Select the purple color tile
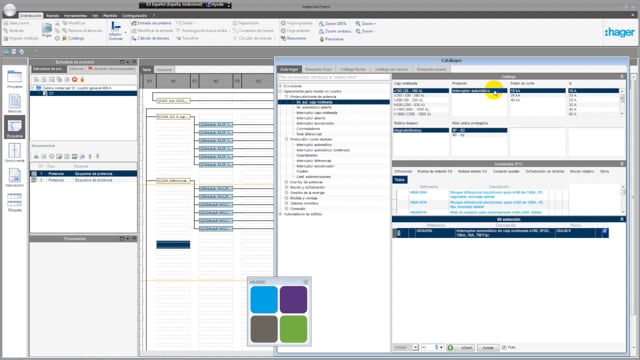Viewport: 640px width, 360px height. (293, 300)
